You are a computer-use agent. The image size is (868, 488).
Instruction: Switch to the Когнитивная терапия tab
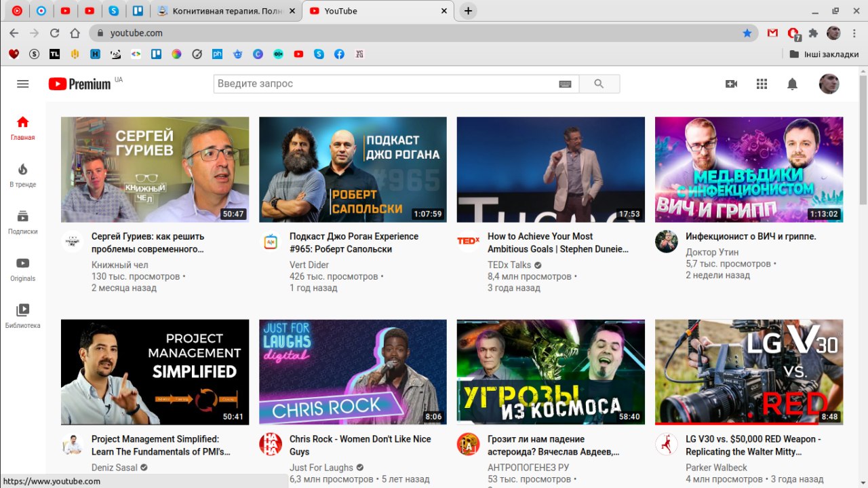[x=225, y=11]
